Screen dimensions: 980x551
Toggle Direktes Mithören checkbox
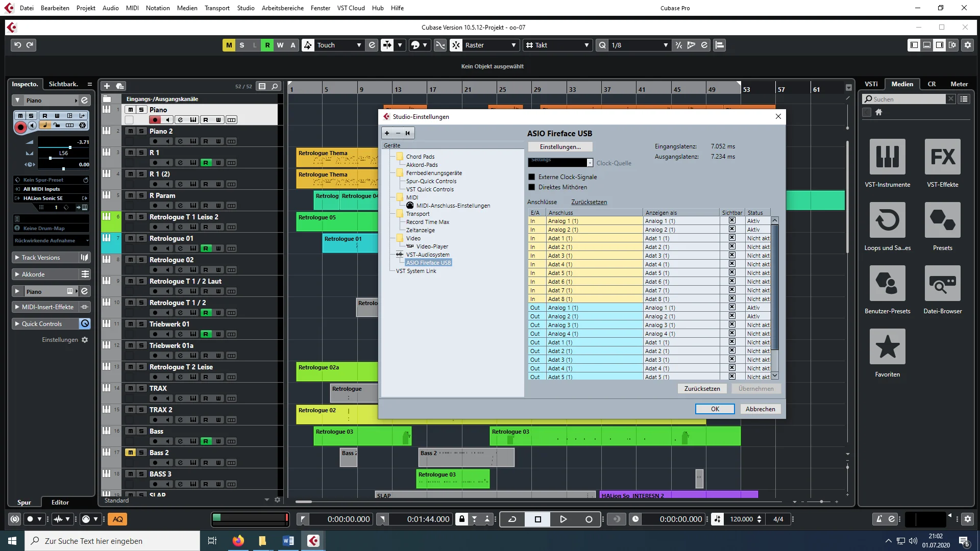(x=531, y=187)
